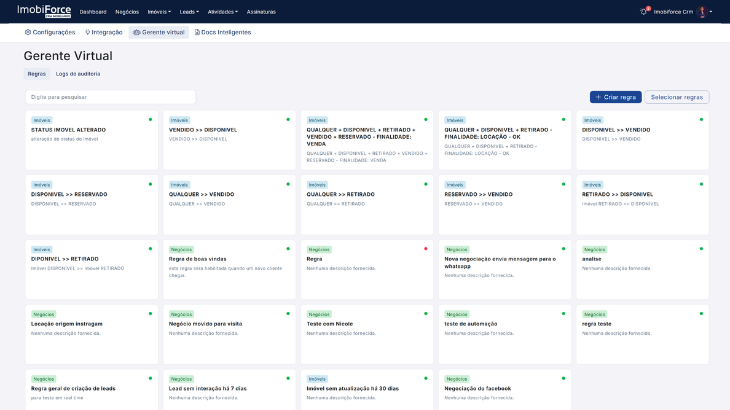Click the user avatar picture

tap(702, 12)
